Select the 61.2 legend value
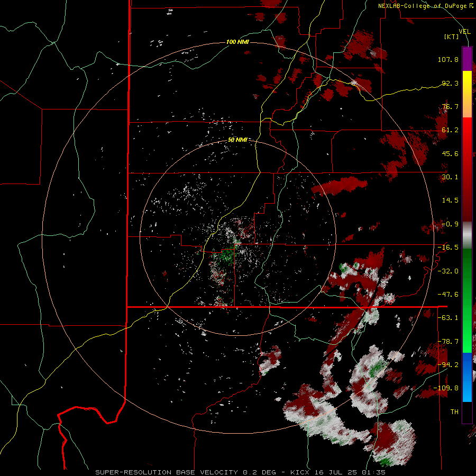This screenshot has height=476, width=476. 450,130
